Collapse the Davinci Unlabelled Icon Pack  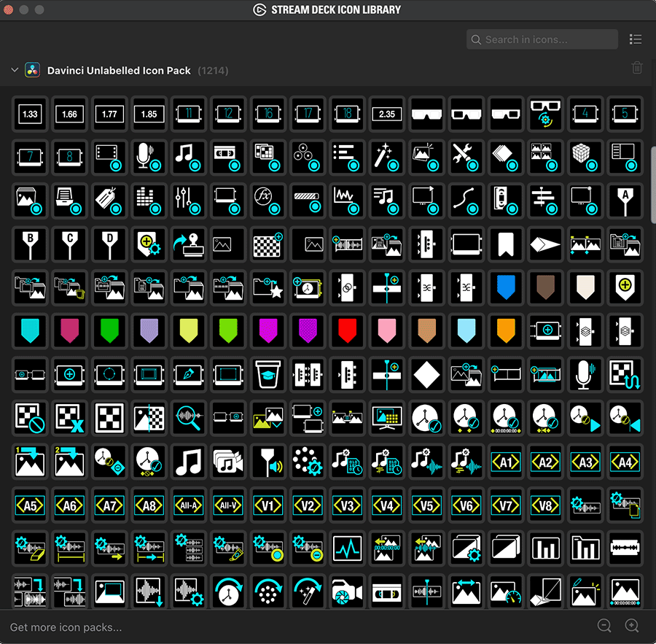tap(15, 70)
